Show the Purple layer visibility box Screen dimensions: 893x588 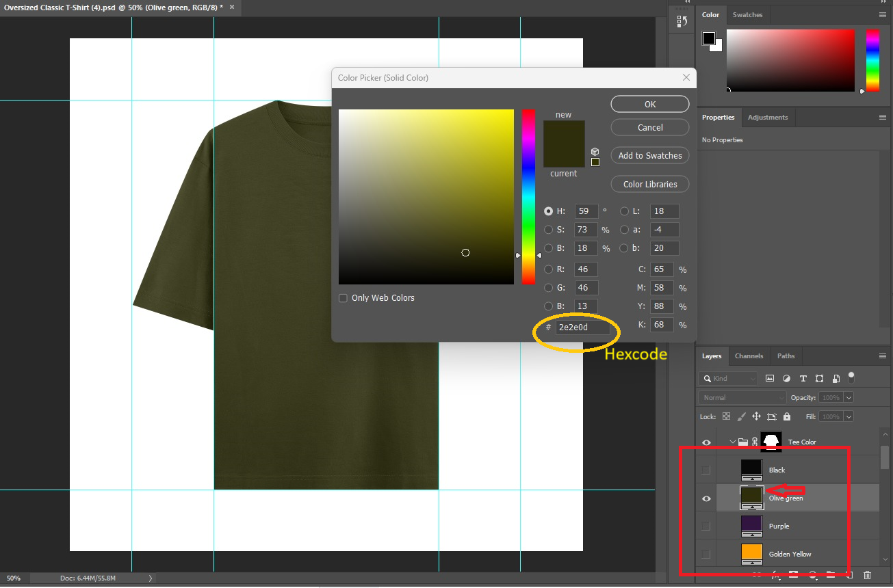click(x=706, y=526)
